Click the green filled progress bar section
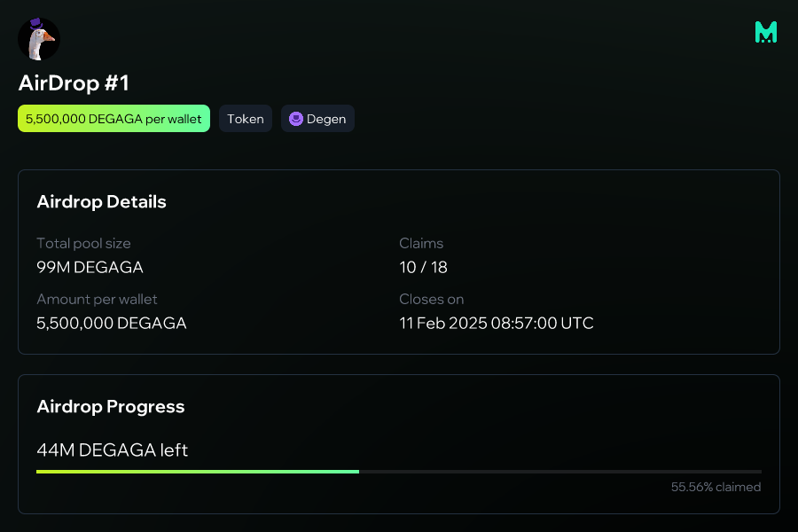This screenshot has height=532, width=798. point(198,472)
